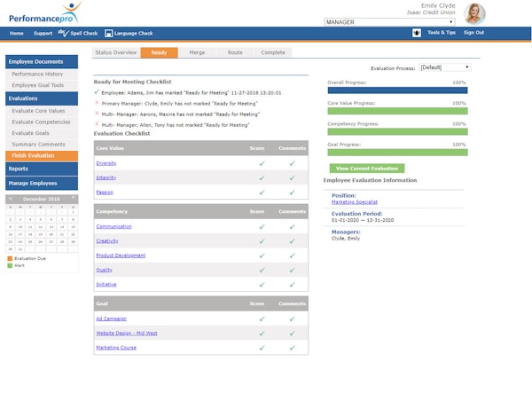The width and height of the screenshot is (532, 393).
Task: Click the Integrity comments checkmark
Action: tap(293, 177)
